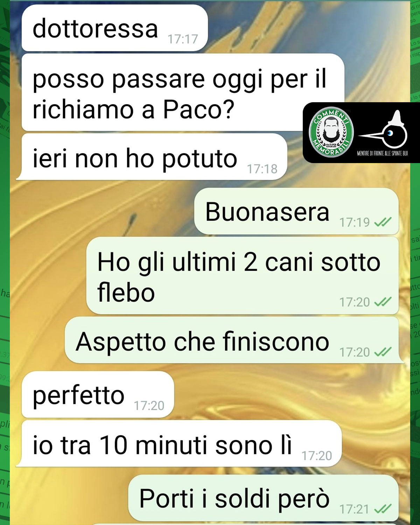Viewport: 420px width, 525px height.
Task: Click double check marks beside Buonasera
Action: [383, 222]
